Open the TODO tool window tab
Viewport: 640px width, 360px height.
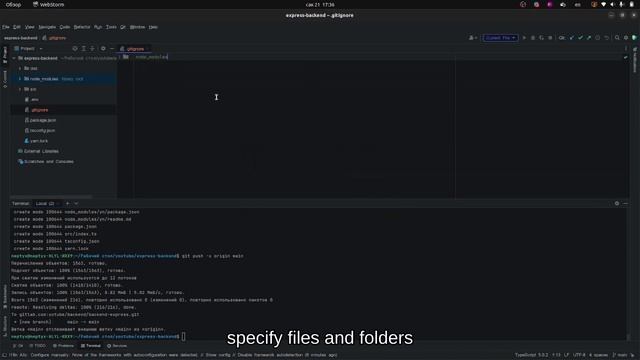[38, 346]
